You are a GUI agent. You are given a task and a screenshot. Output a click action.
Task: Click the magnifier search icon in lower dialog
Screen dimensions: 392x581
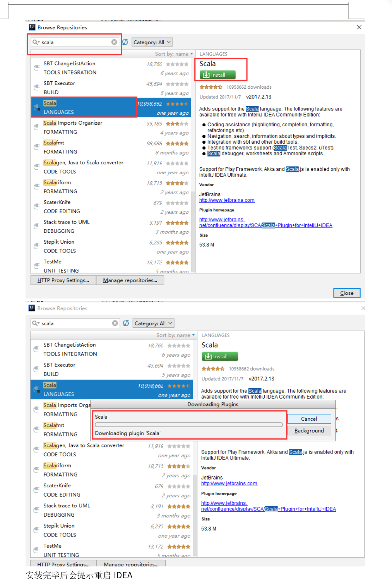pos(36,323)
